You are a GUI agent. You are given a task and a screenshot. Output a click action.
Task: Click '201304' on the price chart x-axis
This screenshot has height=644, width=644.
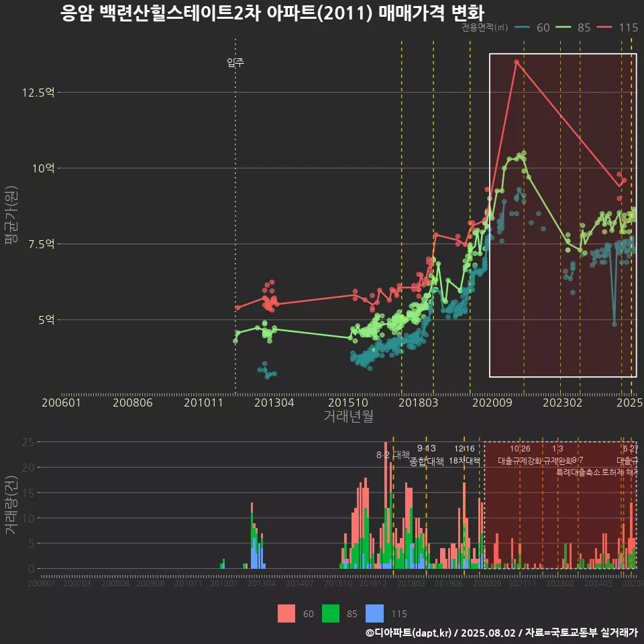point(274,402)
